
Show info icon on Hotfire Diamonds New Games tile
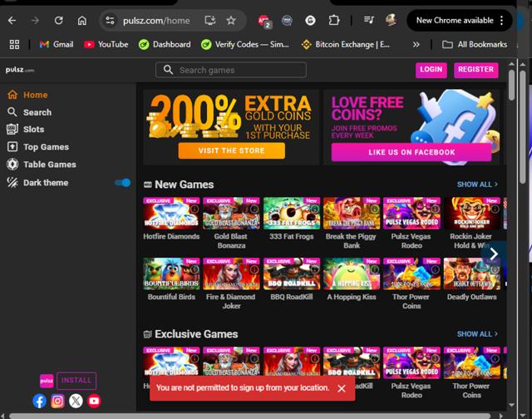(195, 209)
